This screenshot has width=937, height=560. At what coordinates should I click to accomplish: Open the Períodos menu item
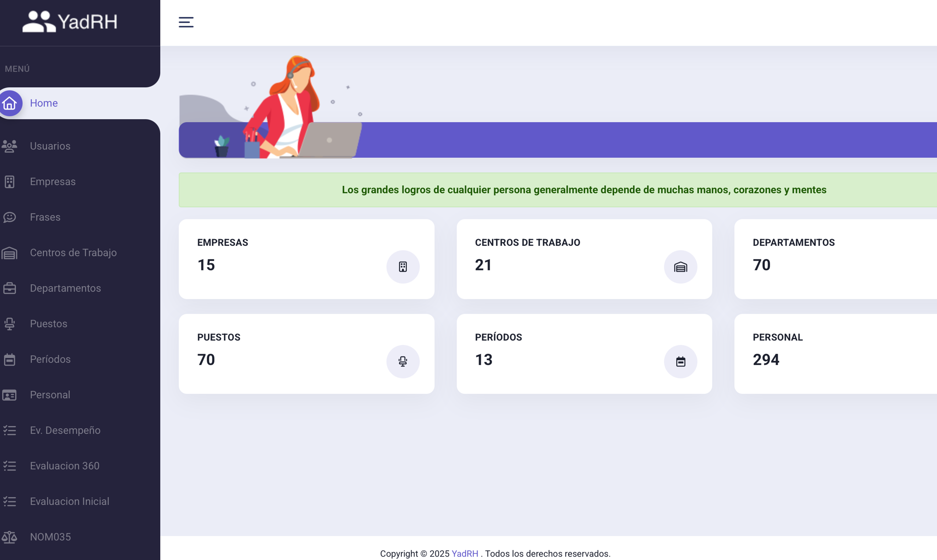[50, 359]
